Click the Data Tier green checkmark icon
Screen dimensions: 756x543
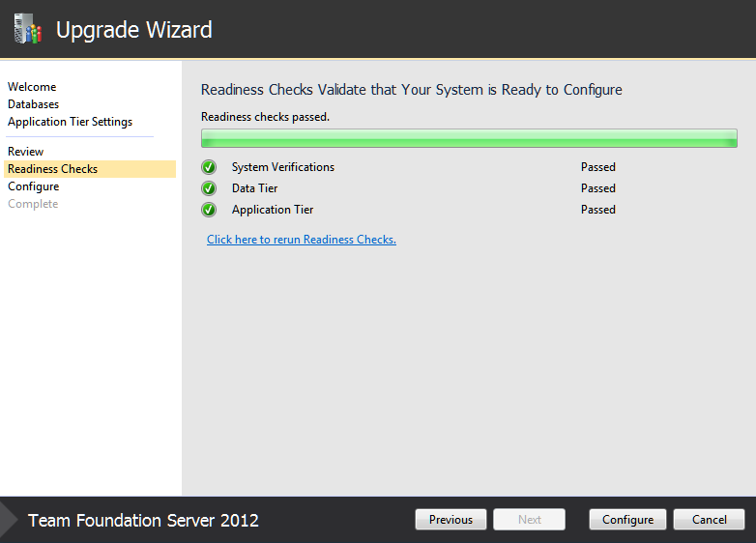209,188
